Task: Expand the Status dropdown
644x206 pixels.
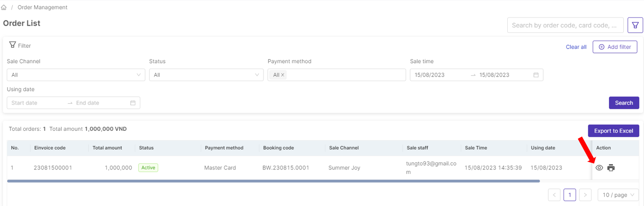Action: click(x=206, y=75)
